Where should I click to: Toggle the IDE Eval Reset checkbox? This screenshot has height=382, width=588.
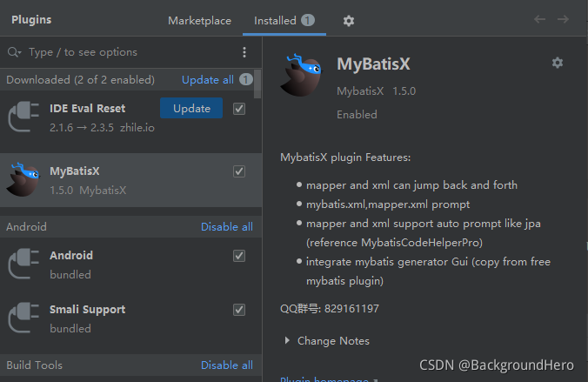point(239,109)
